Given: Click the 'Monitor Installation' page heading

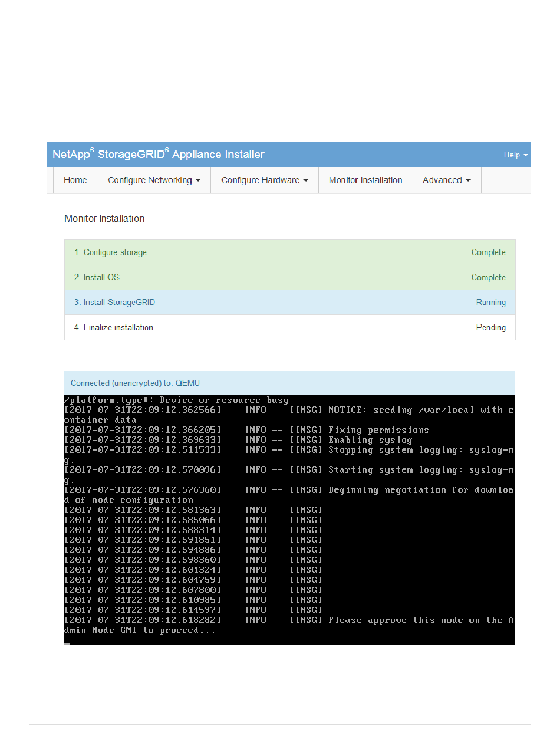Looking at the screenshot, I should (104, 218).
